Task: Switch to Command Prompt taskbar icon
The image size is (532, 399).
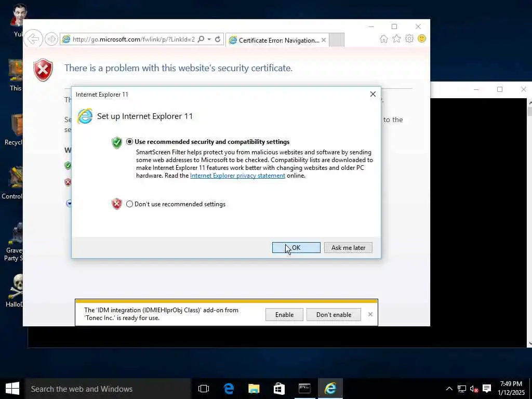Action: pyautogui.click(x=304, y=389)
